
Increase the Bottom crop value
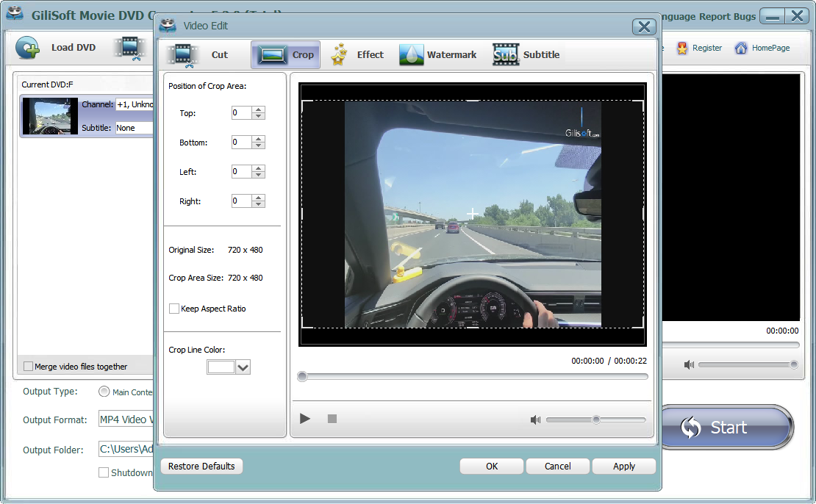(x=259, y=140)
